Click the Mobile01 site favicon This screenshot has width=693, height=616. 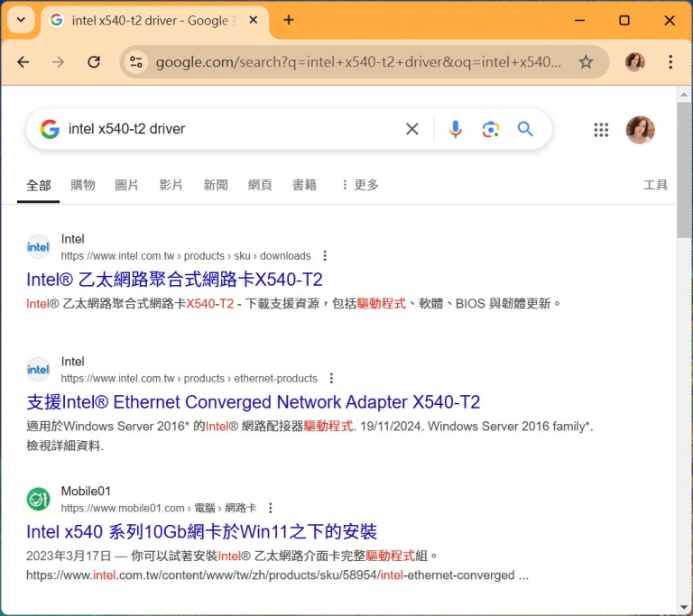[x=39, y=499]
